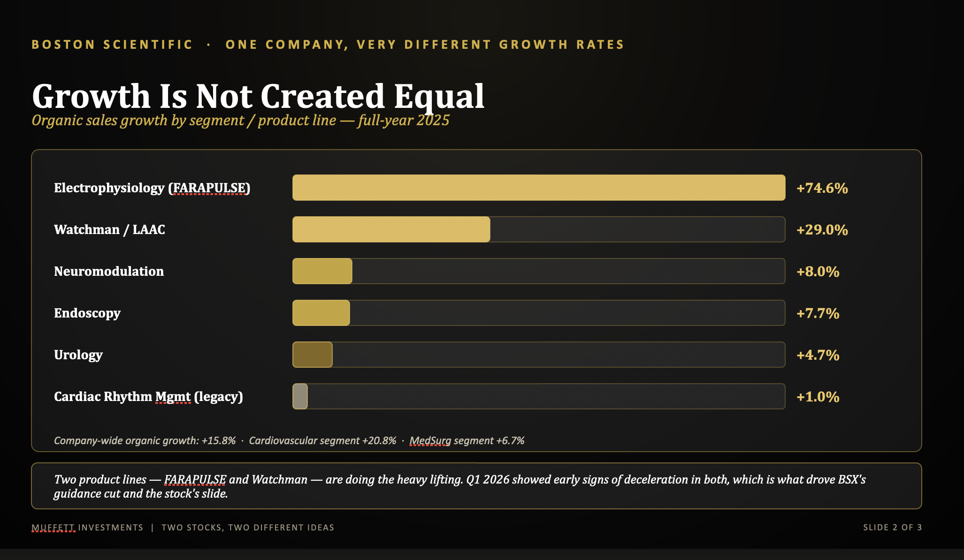Screen dimensions: 964x560
Task: Click the Cardiac Rhythm Mgmt grey bar
Action: point(300,396)
